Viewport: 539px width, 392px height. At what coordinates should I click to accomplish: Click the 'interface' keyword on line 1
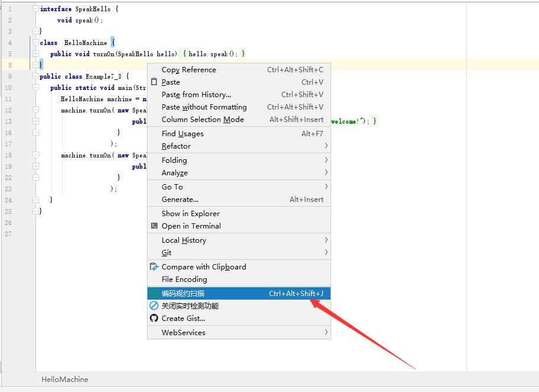click(x=56, y=9)
